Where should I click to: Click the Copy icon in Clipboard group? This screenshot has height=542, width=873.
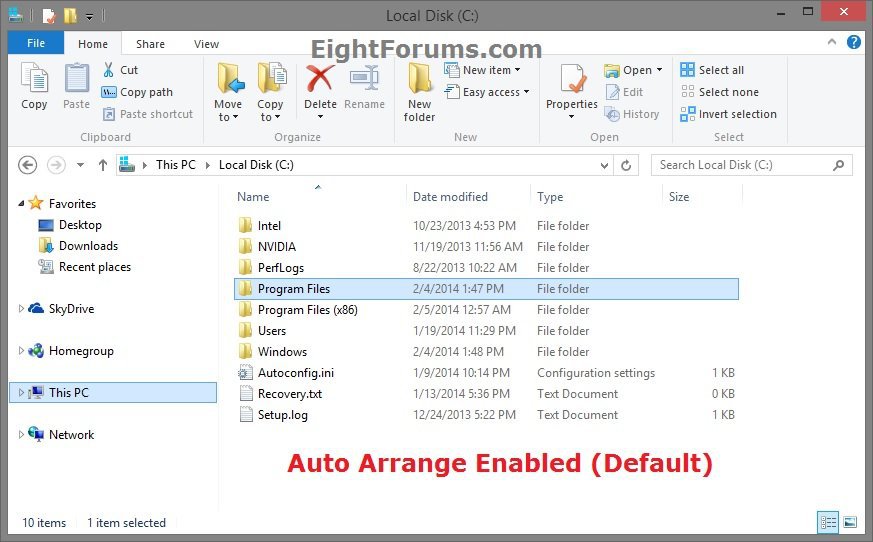34,78
